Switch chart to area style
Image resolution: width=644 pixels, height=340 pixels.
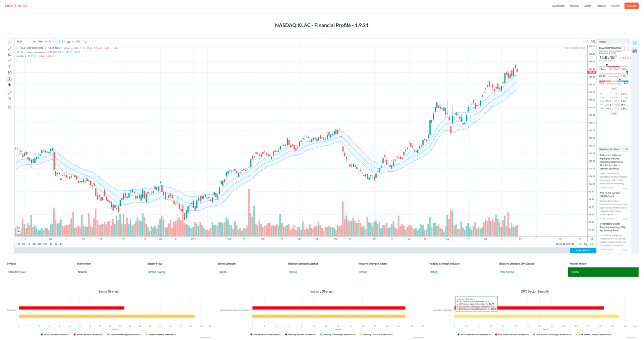(x=68, y=42)
